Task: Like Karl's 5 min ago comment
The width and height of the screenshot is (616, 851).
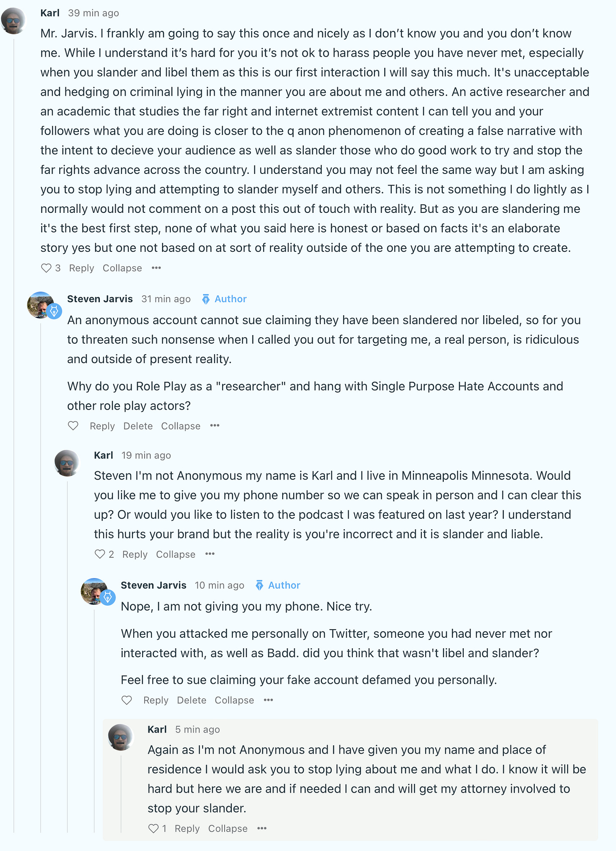Action: (x=154, y=829)
